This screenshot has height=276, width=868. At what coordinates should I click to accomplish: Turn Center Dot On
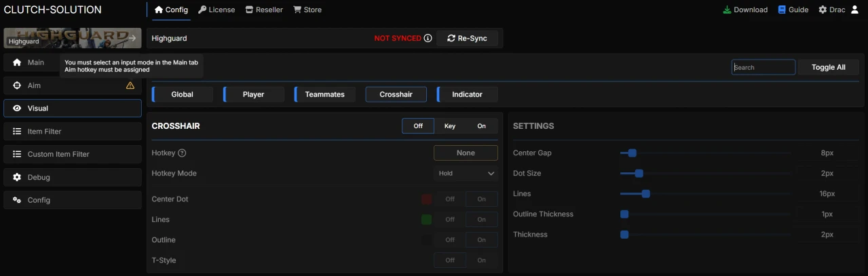click(481, 199)
